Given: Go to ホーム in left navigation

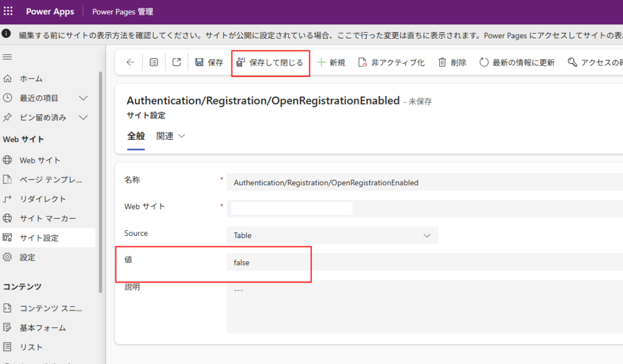Looking at the screenshot, I should [31, 78].
